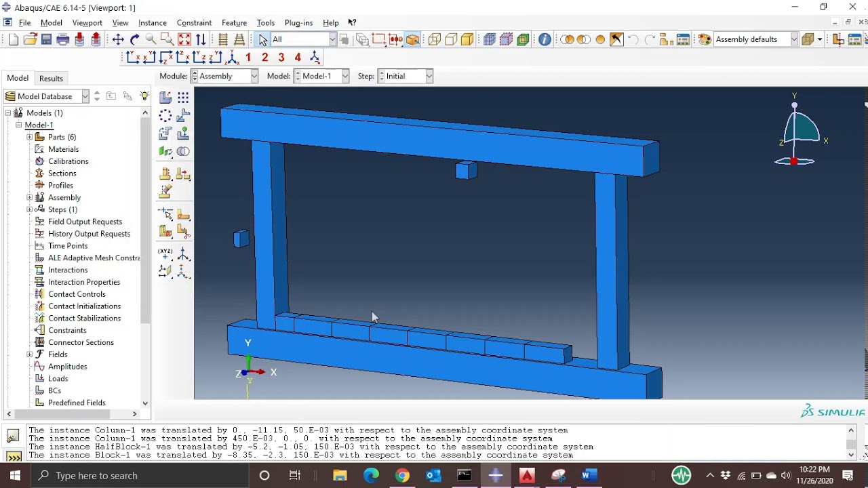Select Interactions in the model tree

tap(68, 270)
